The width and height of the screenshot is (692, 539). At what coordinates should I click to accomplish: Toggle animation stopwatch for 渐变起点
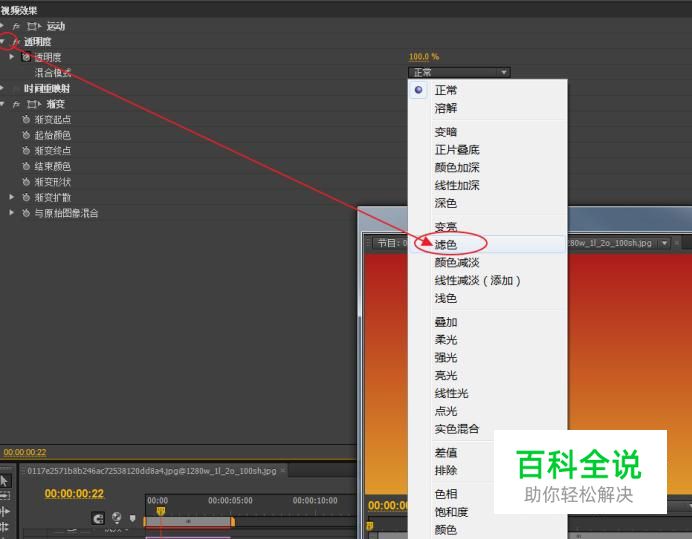tap(26, 120)
